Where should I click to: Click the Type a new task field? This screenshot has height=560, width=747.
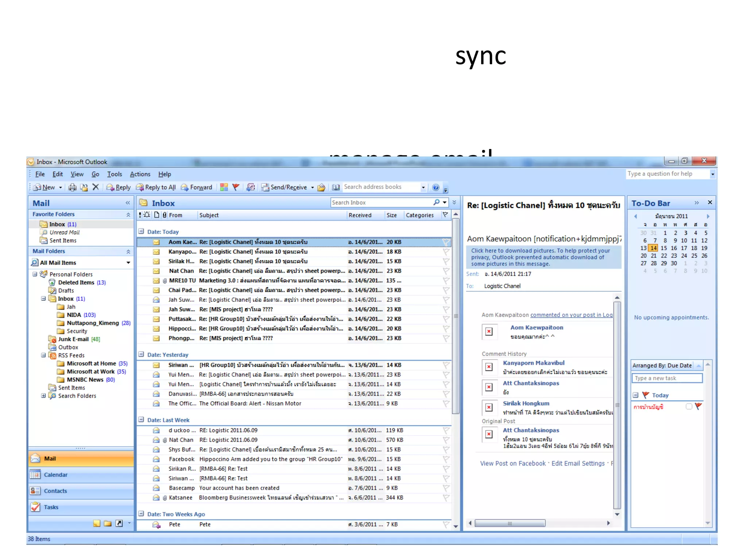click(667, 378)
